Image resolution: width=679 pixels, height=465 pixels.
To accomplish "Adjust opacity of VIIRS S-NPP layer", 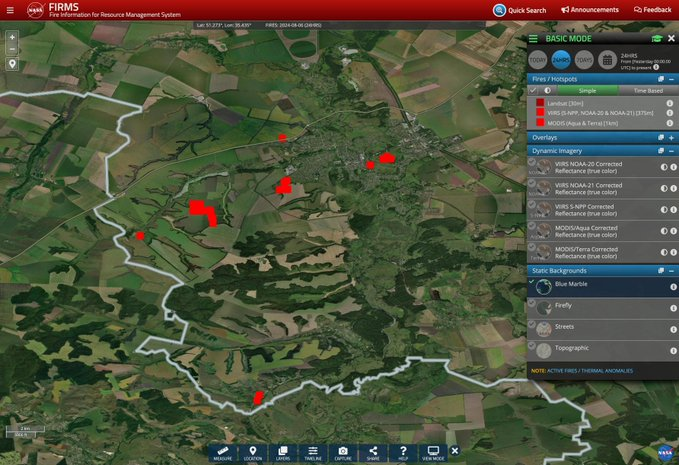I will (x=664, y=210).
